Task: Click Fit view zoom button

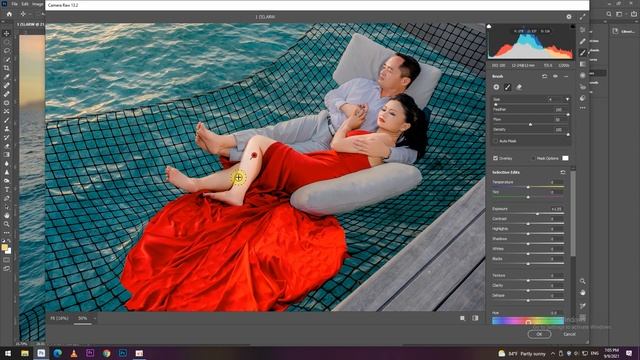Action: [x=59, y=318]
